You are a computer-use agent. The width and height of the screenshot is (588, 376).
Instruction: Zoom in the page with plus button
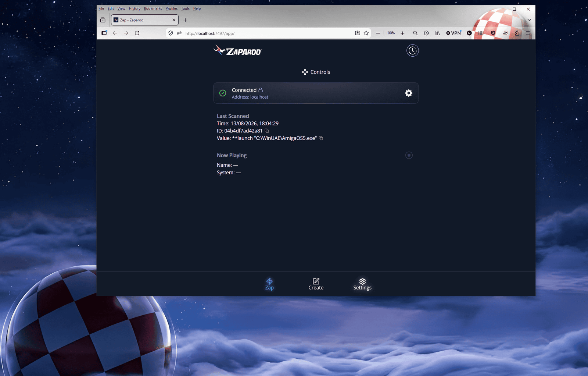click(402, 33)
